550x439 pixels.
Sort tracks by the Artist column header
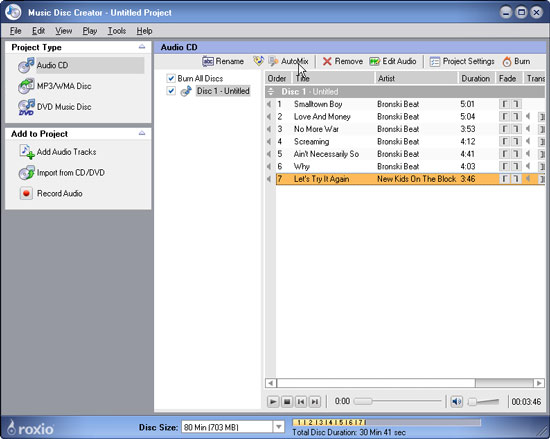417,78
